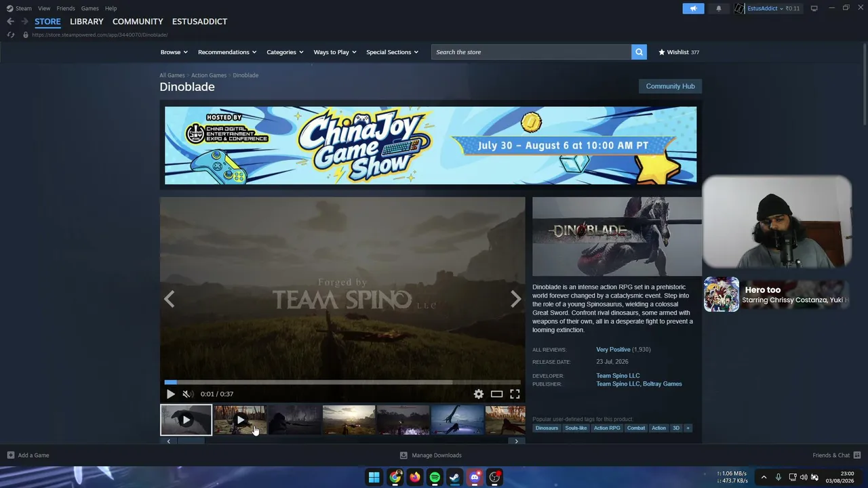Click the Steam taskbar icon
Image resolution: width=868 pixels, height=488 pixels.
coord(455,477)
